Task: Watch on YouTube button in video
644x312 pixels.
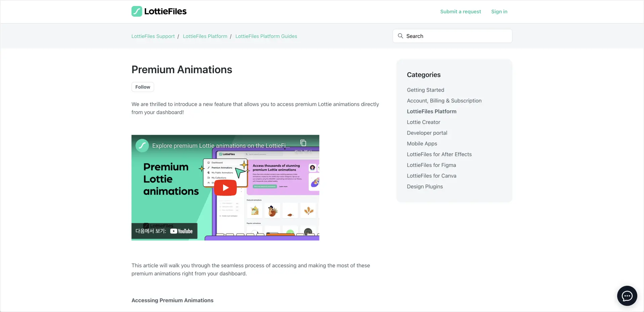Action: click(164, 231)
